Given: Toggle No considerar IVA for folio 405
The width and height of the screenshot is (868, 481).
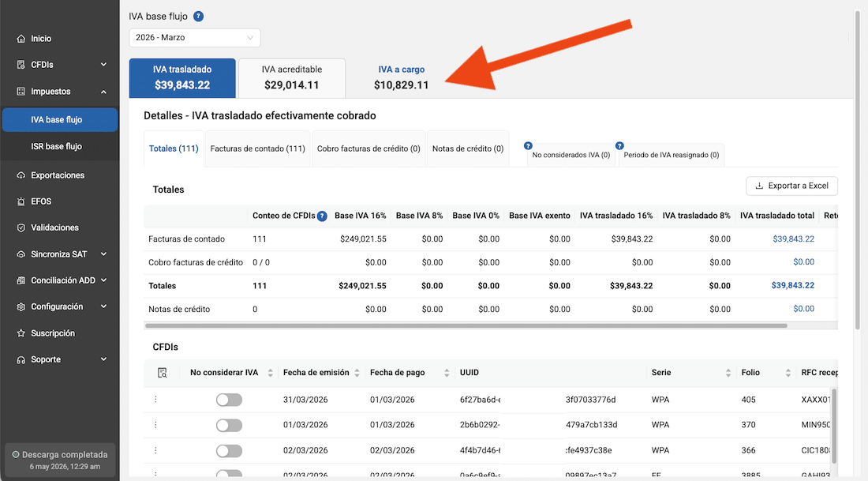Looking at the screenshot, I should click(x=229, y=400).
